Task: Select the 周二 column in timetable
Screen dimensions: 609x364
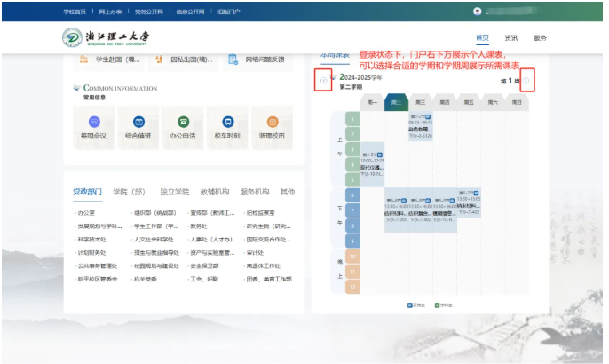Action: 396,103
